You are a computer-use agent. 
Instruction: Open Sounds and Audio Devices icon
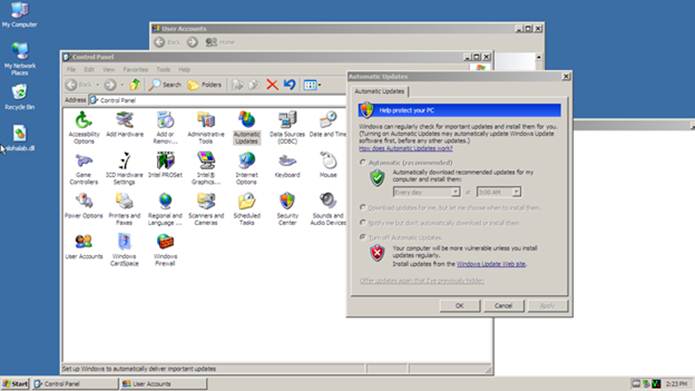tap(328, 209)
